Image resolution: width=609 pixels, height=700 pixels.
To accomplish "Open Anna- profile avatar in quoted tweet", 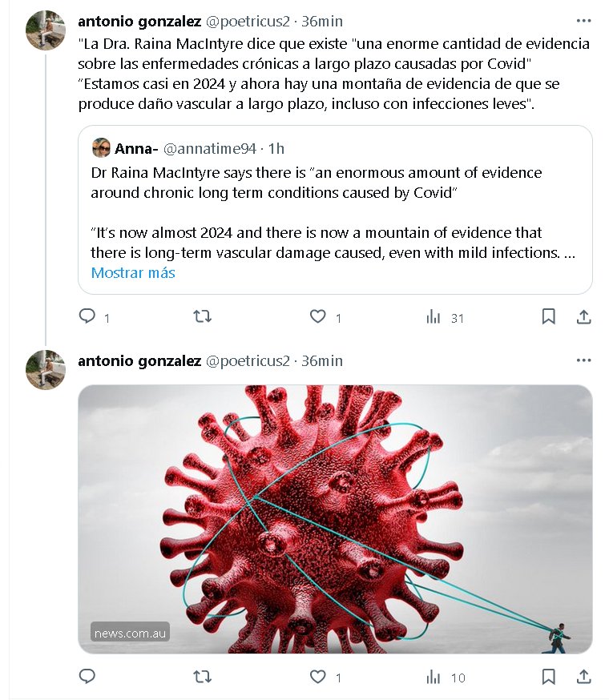I will [x=101, y=148].
